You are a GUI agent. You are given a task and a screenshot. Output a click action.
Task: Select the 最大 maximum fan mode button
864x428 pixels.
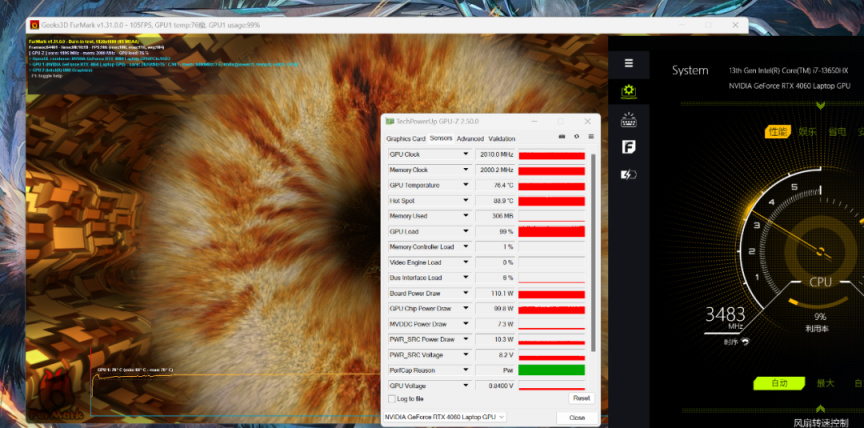point(825,383)
